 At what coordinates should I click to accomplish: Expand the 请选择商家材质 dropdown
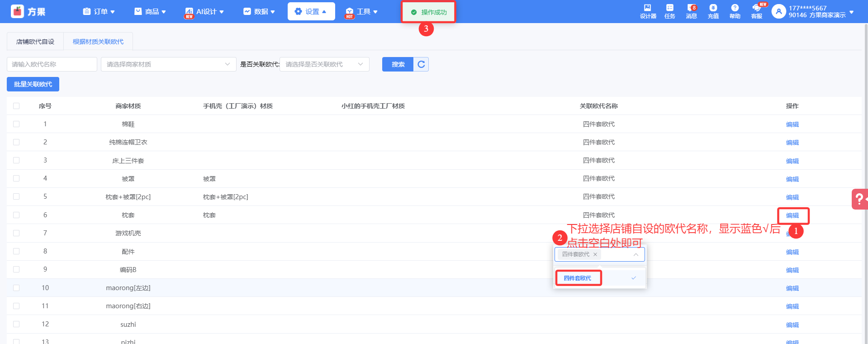click(168, 64)
